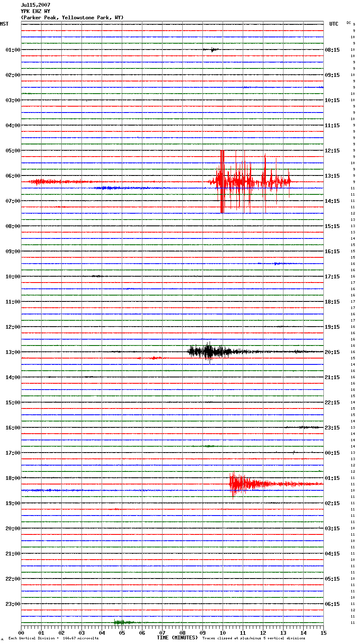Image resolution: width=357 pixels, height=644 pixels.
Task: Click the 08:15 UTC time label
Action: coord(332,50)
